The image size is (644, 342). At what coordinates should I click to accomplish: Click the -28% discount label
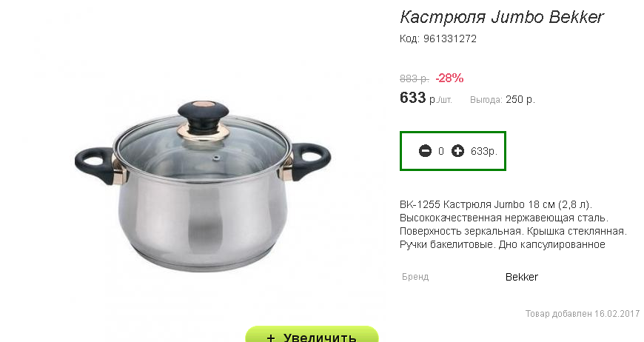click(x=449, y=78)
